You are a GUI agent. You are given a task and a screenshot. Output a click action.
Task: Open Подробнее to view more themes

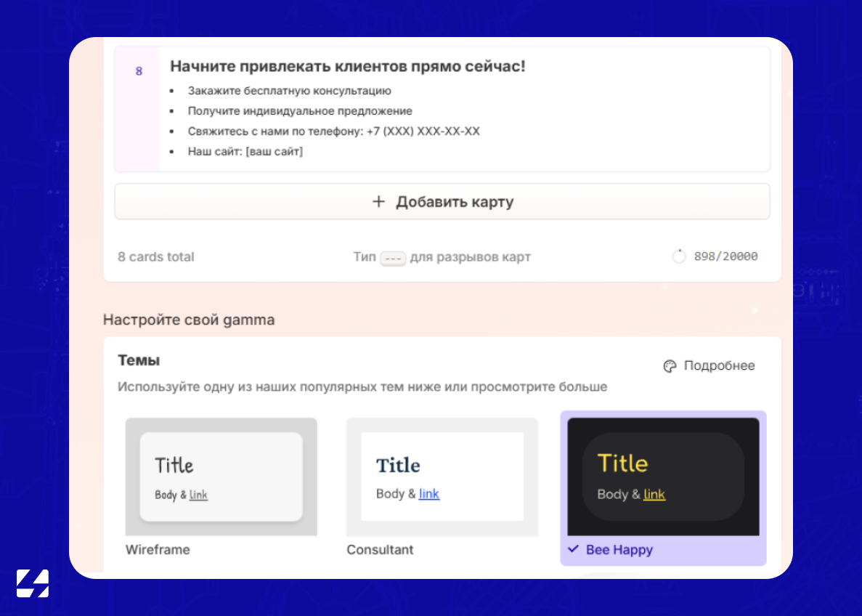718,366
